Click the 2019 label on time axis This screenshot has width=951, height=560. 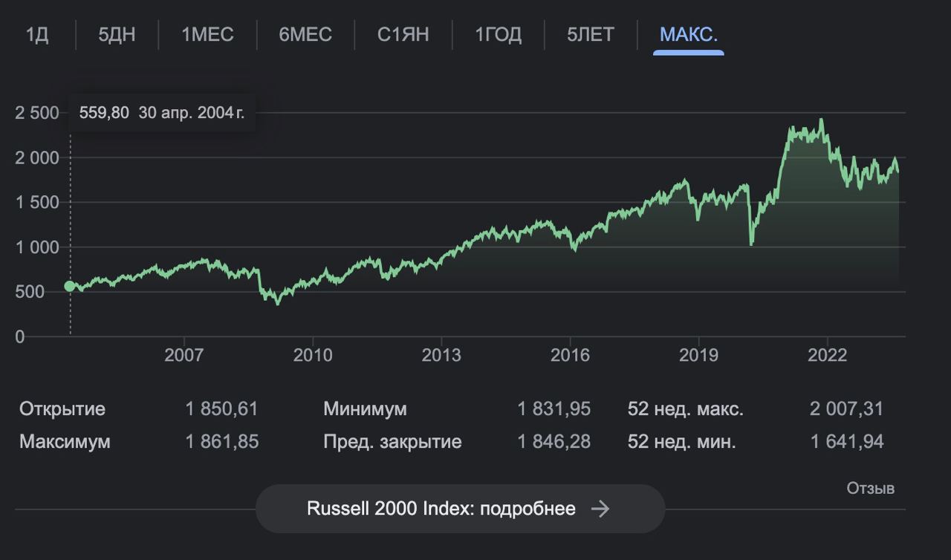[x=698, y=355]
